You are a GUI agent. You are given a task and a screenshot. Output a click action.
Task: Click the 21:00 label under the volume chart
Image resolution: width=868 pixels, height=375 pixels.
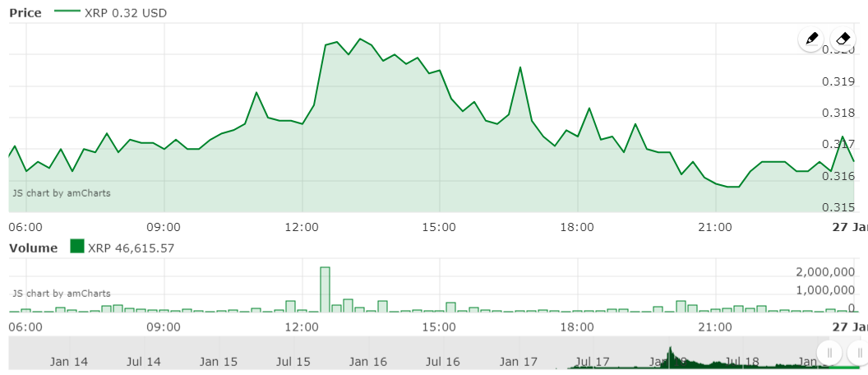pyautogui.click(x=715, y=326)
